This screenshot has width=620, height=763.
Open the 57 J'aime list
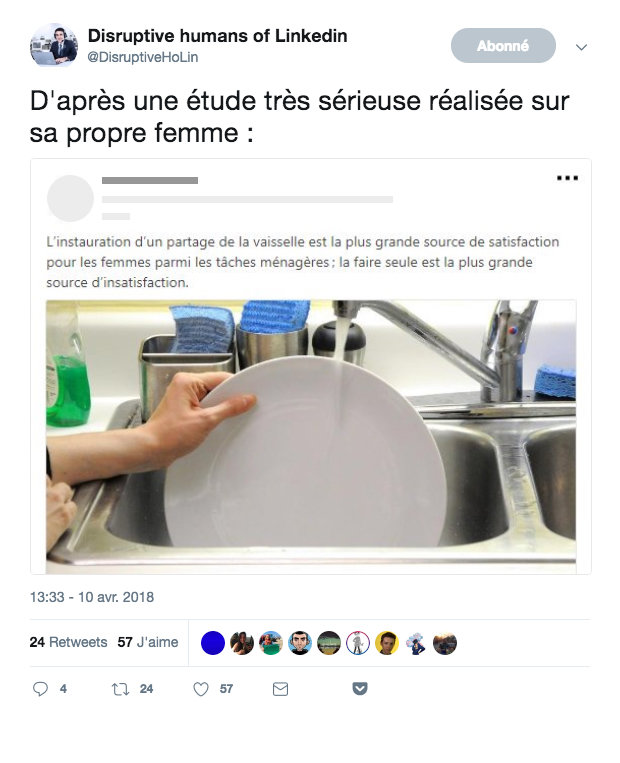pos(148,642)
